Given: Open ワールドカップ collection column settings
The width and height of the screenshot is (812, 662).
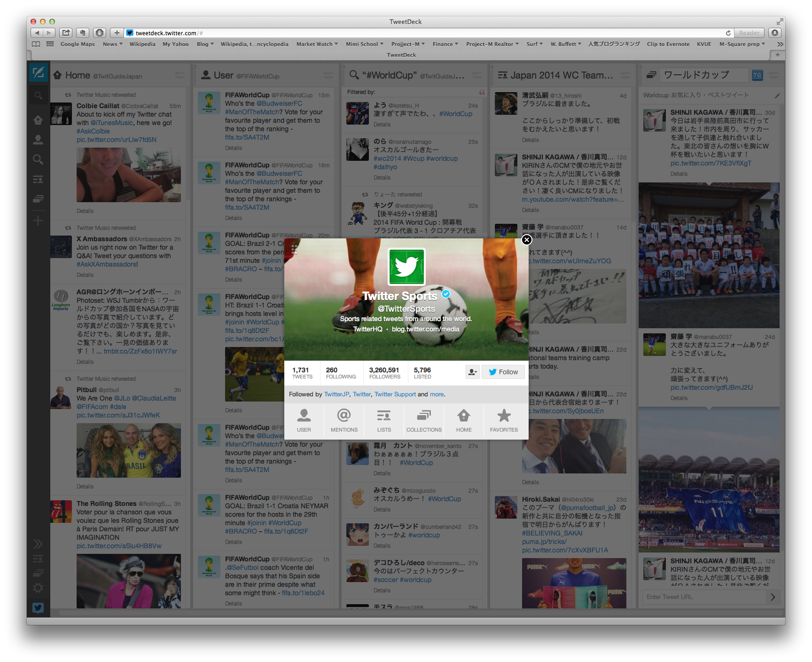Looking at the screenshot, I should click(773, 75).
